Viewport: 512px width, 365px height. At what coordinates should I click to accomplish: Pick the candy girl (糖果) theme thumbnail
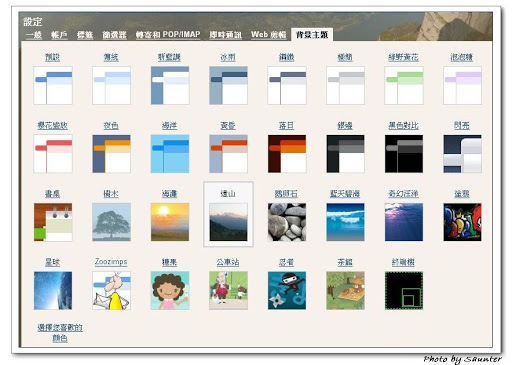(x=170, y=291)
